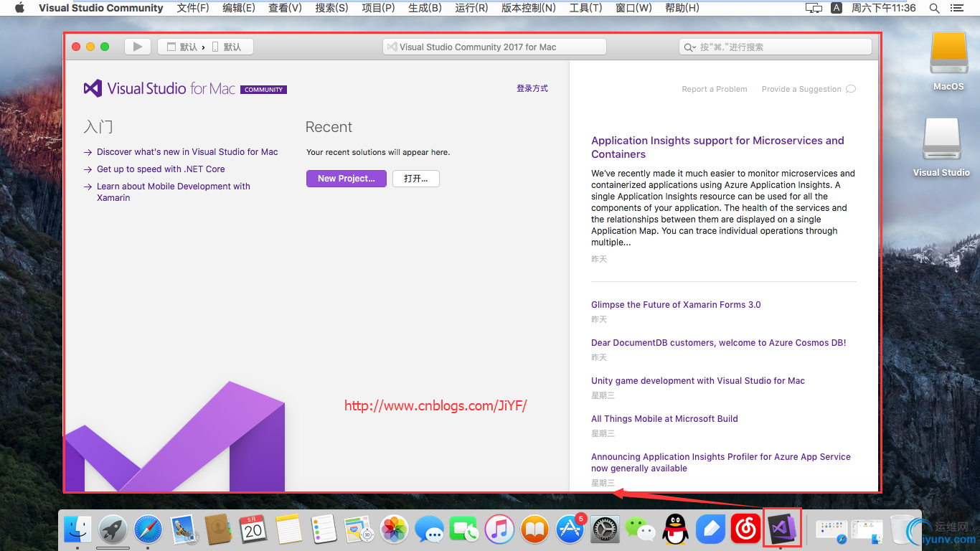Open Glimpse the Future of Xamarin Forms 3.0
Viewport: 980px width, 551px height.
[676, 305]
